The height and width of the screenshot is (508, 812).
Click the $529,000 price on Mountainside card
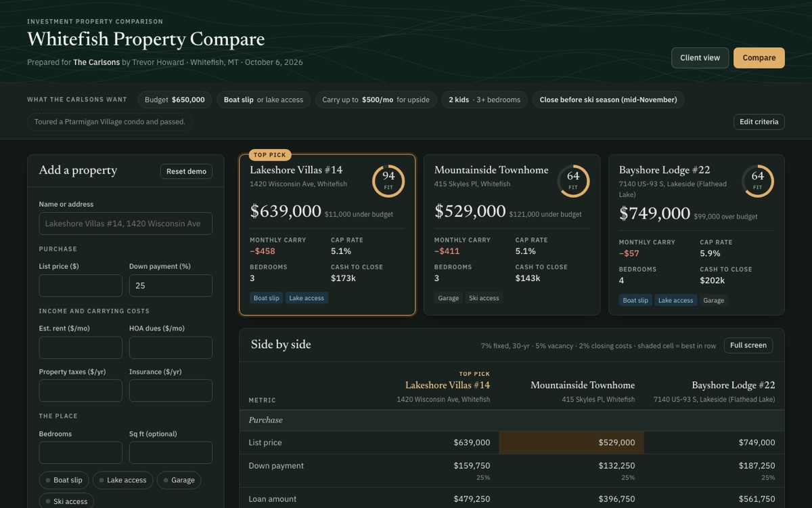coord(470,211)
